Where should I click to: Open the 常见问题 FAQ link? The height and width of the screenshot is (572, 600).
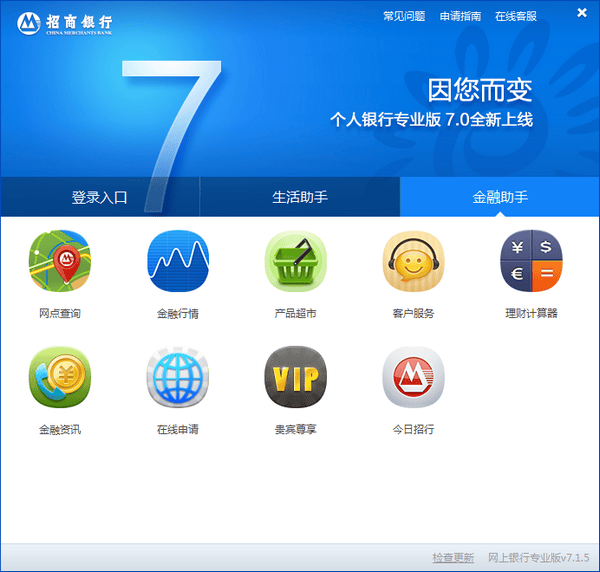pyautogui.click(x=404, y=17)
